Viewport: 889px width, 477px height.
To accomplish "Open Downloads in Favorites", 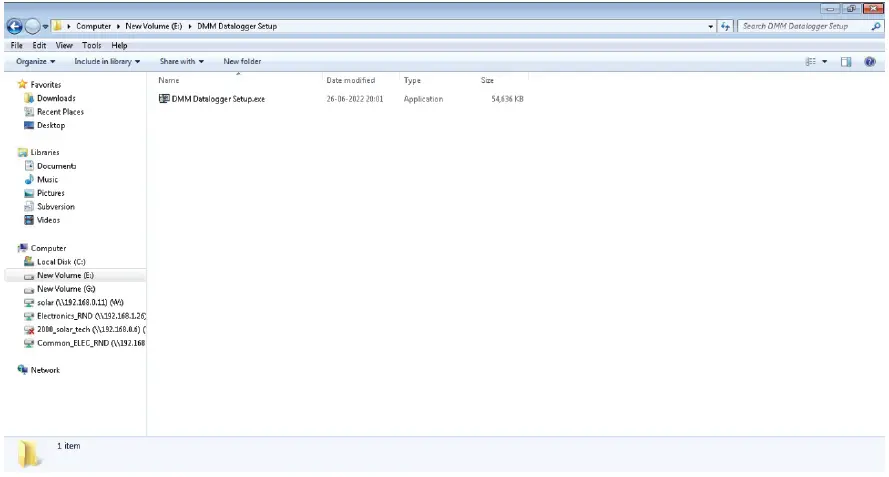I will point(56,98).
